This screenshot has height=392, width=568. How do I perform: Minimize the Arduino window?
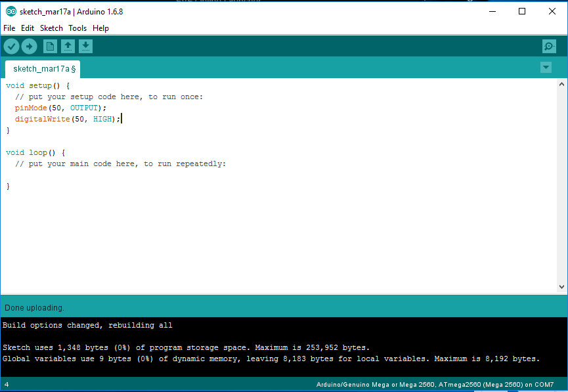coord(492,12)
